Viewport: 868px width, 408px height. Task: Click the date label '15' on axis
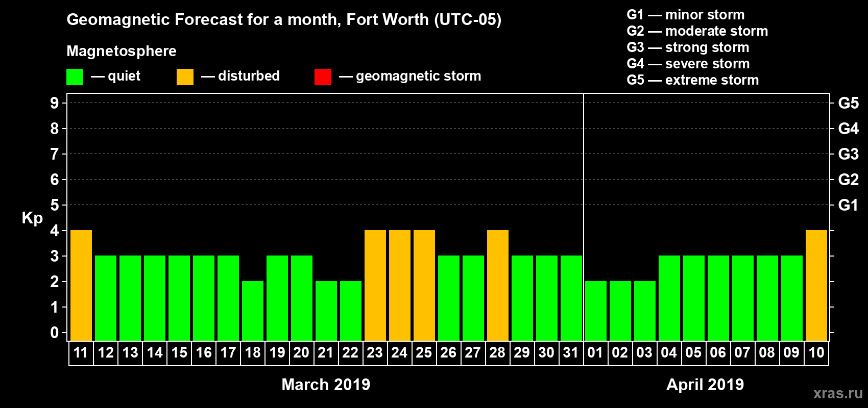point(179,352)
